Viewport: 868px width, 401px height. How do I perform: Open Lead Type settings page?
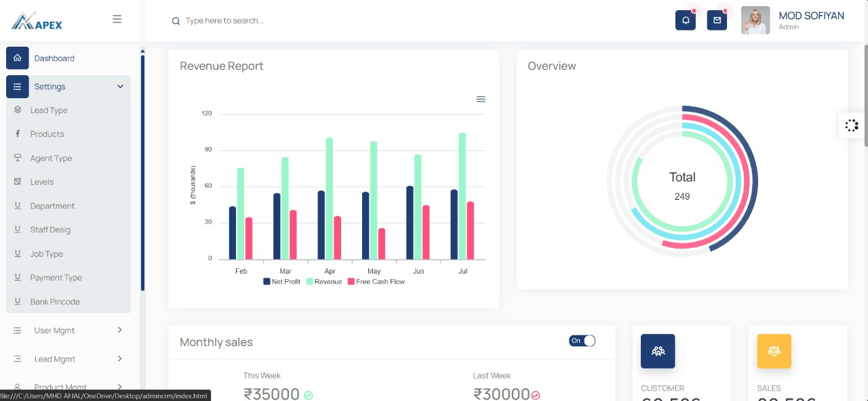click(49, 110)
